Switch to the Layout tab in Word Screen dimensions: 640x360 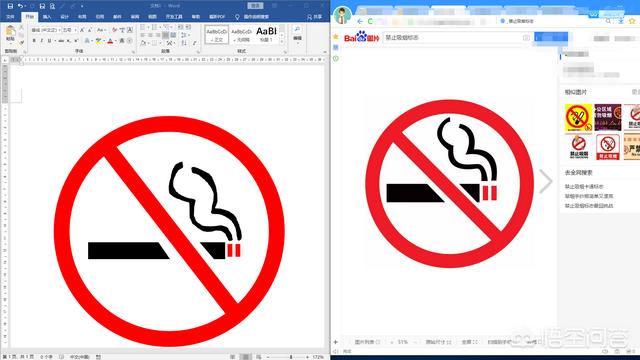click(82, 17)
